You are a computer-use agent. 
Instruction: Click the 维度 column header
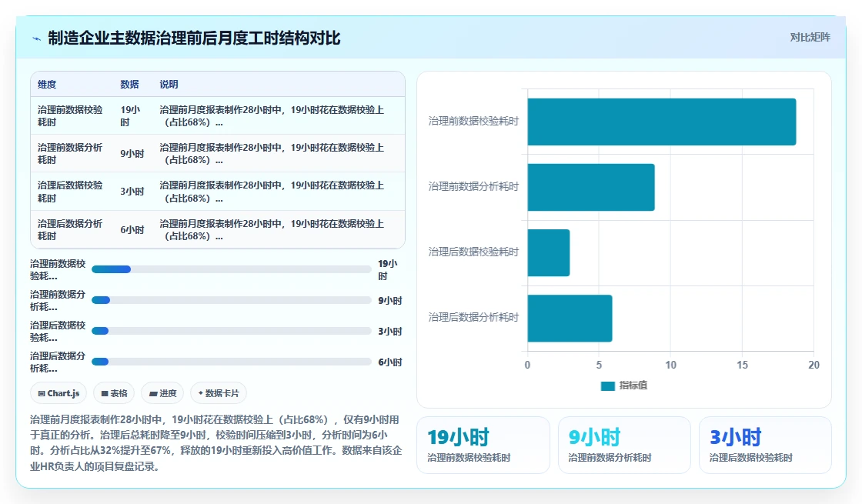[x=47, y=85]
